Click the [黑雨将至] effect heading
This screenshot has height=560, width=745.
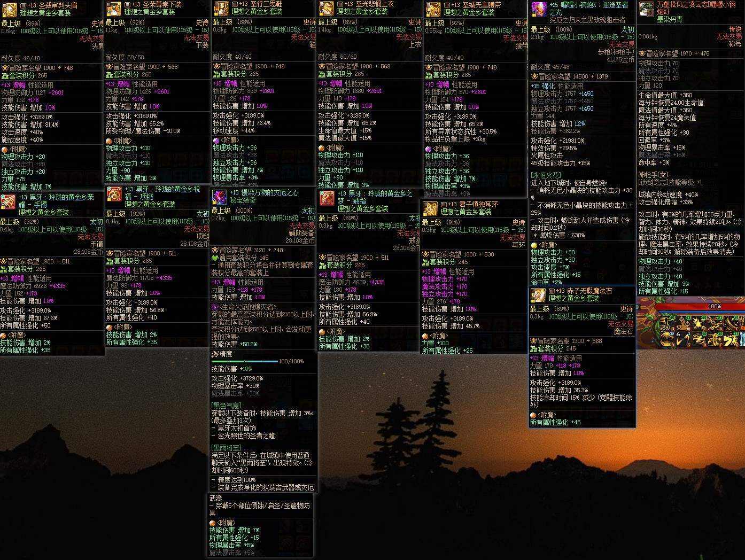point(227,448)
